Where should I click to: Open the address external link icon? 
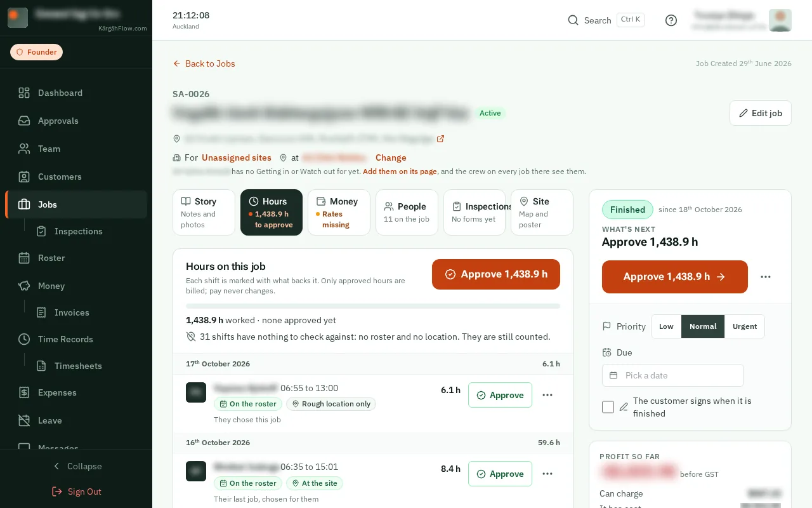point(441,138)
